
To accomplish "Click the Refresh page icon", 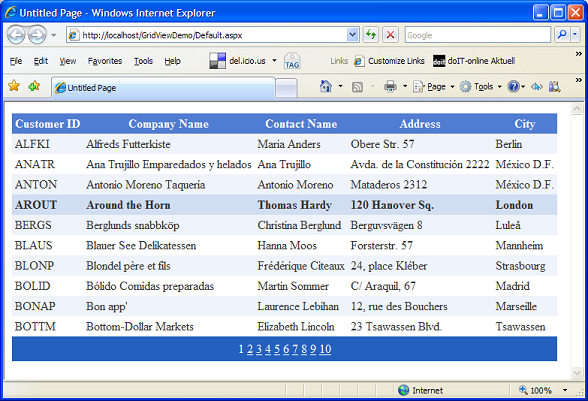I will tap(370, 35).
